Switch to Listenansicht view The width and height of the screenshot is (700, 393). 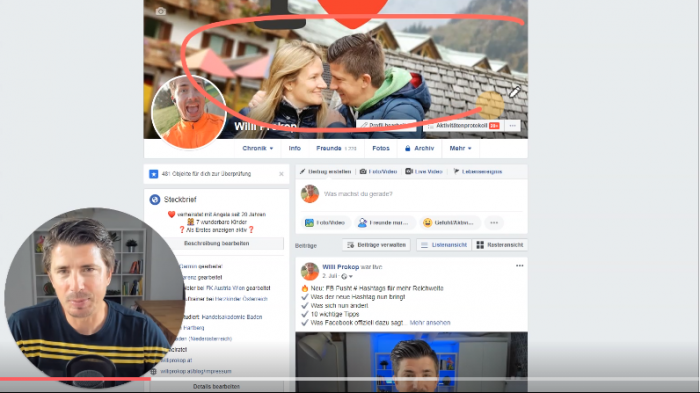coord(444,245)
